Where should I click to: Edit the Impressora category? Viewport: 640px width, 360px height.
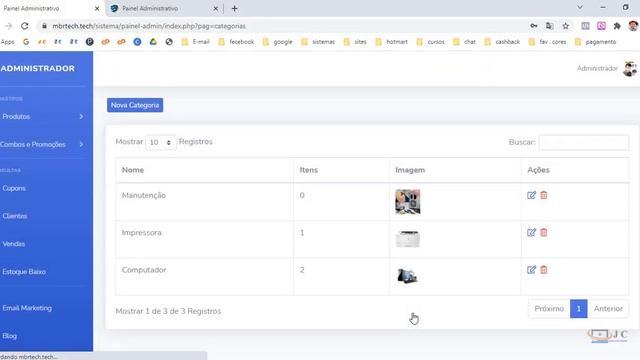tap(531, 233)
